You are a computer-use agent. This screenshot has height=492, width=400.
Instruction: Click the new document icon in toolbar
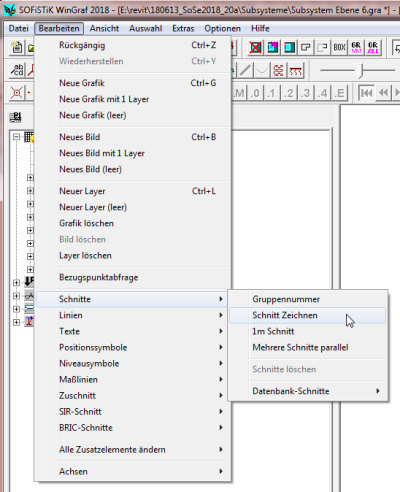pyautogui.click(x=17, y=48)
